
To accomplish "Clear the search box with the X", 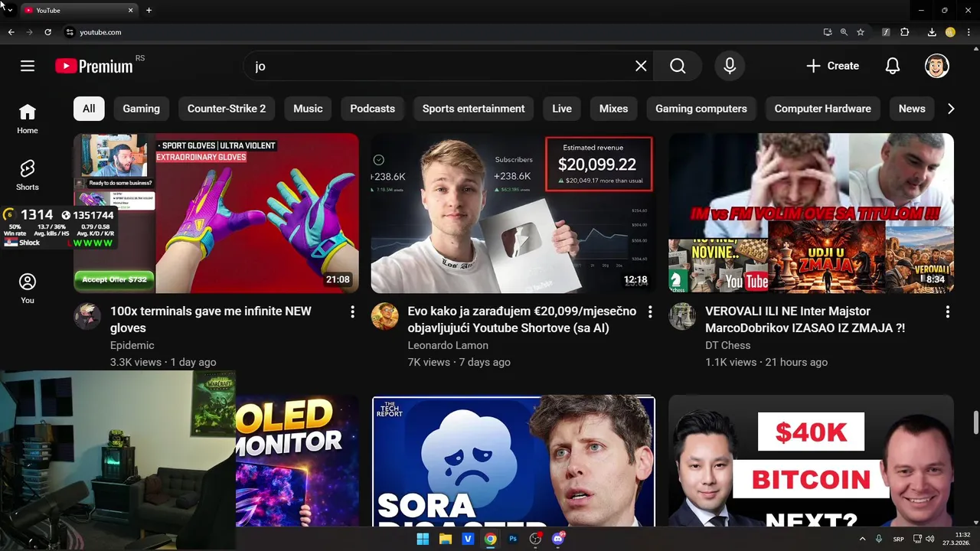I will 641,66.
